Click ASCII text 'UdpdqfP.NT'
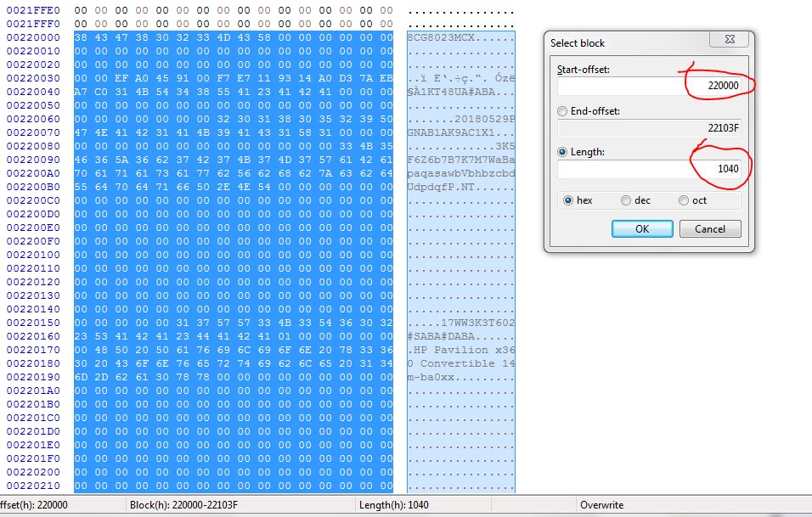812x517 pixels. coord(441,187)
